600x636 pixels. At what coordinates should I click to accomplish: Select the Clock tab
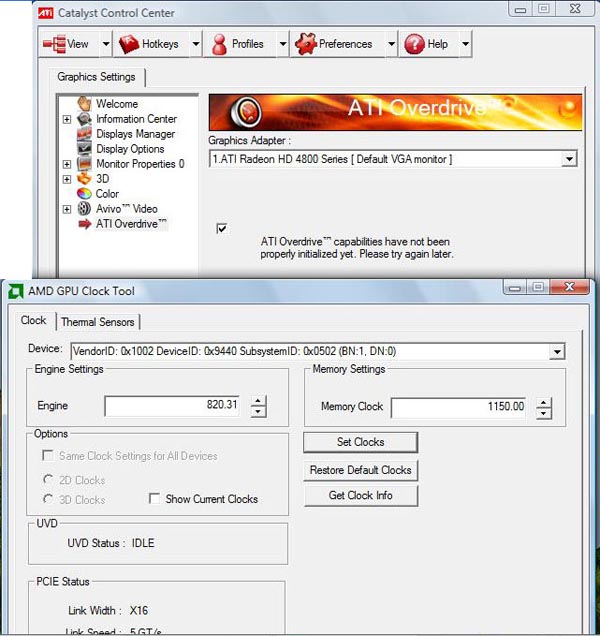(x=33, y=320)
